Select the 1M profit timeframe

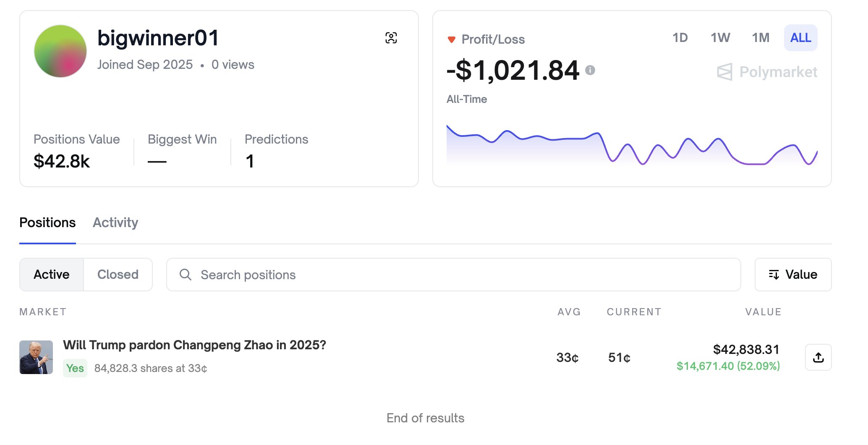click(x=761, y=38)
